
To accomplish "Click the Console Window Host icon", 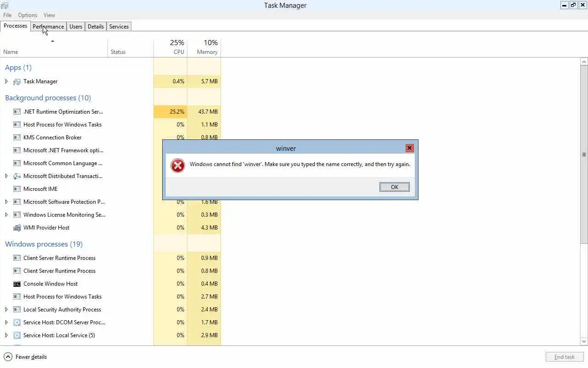I will point(17,284).
